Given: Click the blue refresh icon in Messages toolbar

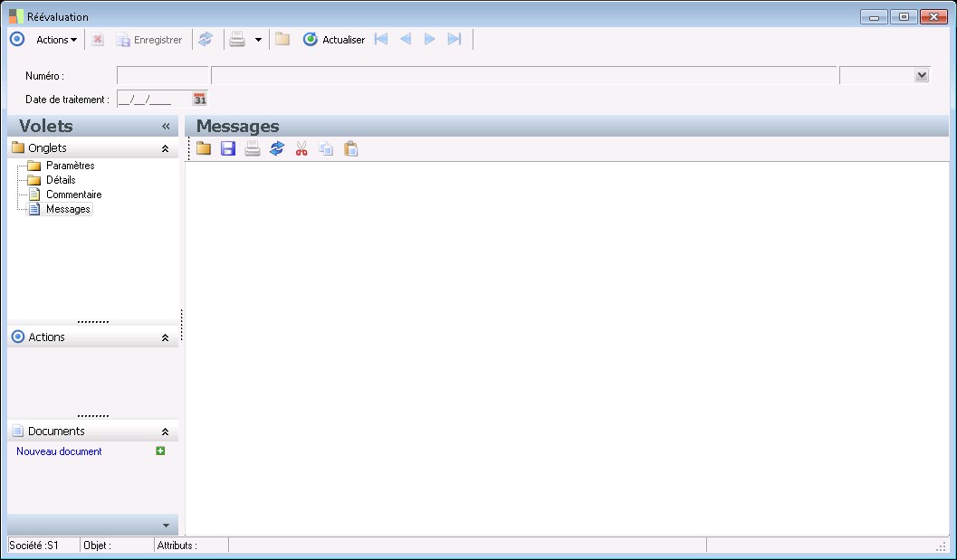Looking at the screenshot, I should [277, 148].
